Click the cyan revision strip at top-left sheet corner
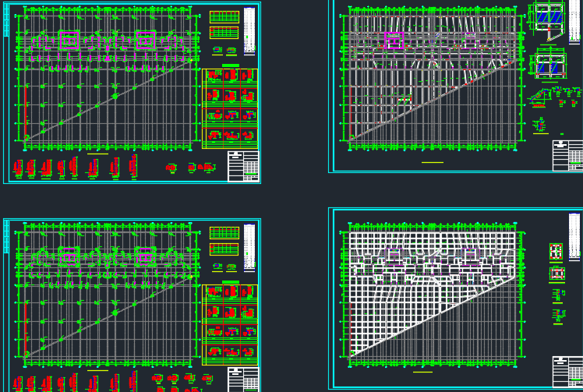Viewport: 583px width, 392px height. 6,20
